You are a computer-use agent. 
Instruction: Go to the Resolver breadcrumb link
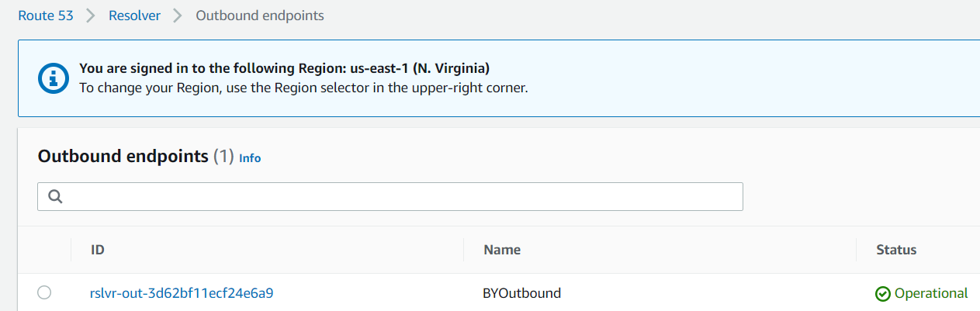coord(134,16)
